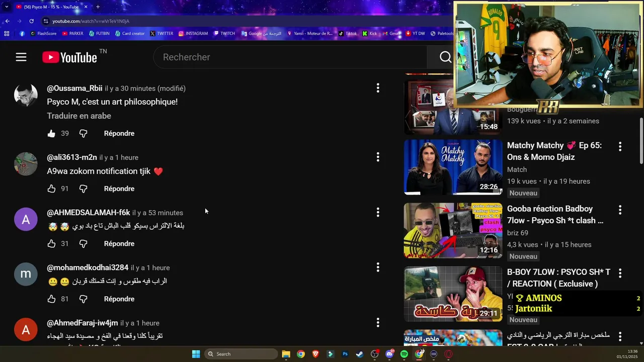
Task: Open the @ali3613-m2n channel via username
Action: (72, 157)
